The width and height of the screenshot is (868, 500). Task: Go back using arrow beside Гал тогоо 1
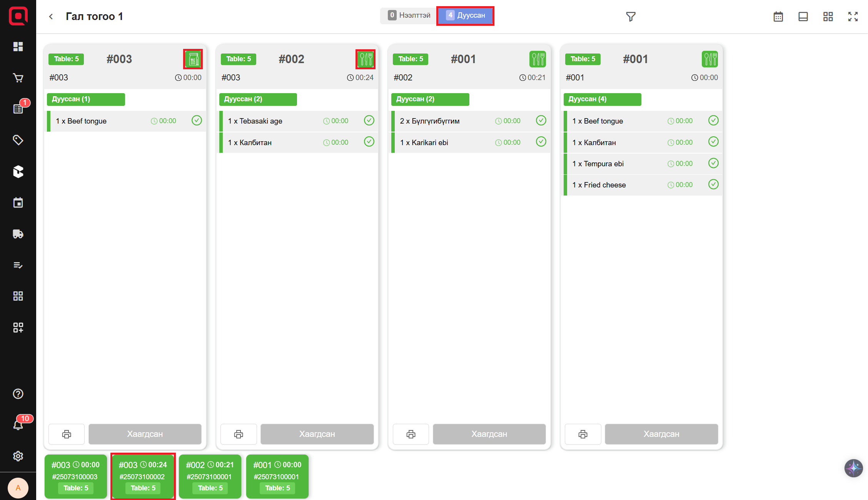point(51,17)
